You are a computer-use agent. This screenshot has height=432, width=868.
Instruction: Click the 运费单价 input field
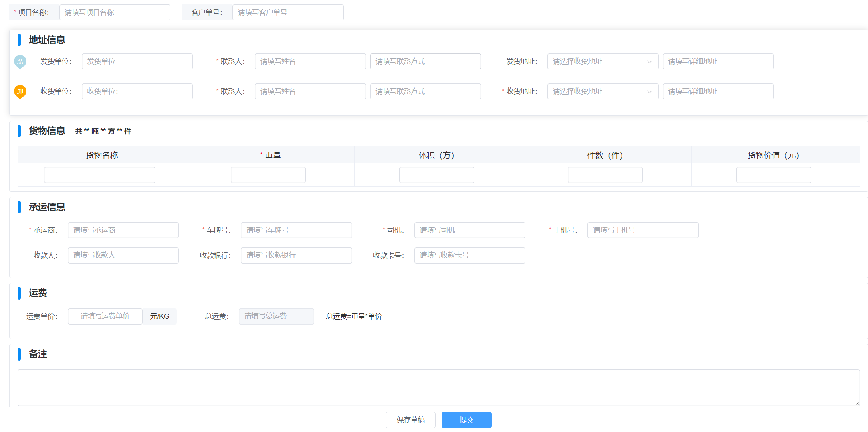pyautogui.click(x=105, y=316)
